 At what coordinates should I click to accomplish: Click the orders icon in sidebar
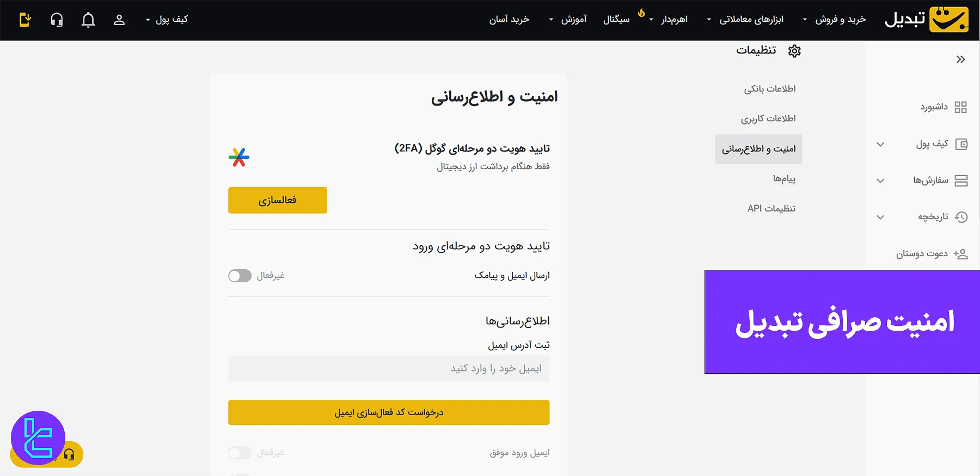point(961,181)
